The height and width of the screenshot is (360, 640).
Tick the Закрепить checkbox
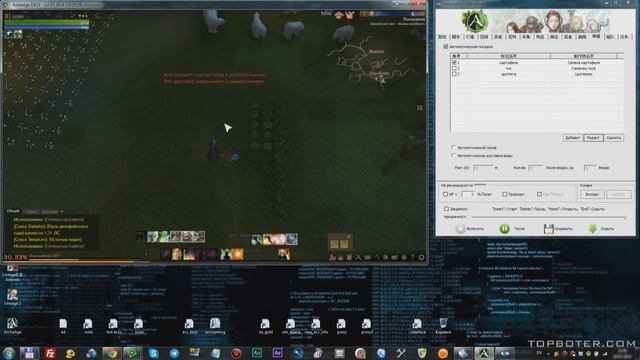[x=446, y=209]
